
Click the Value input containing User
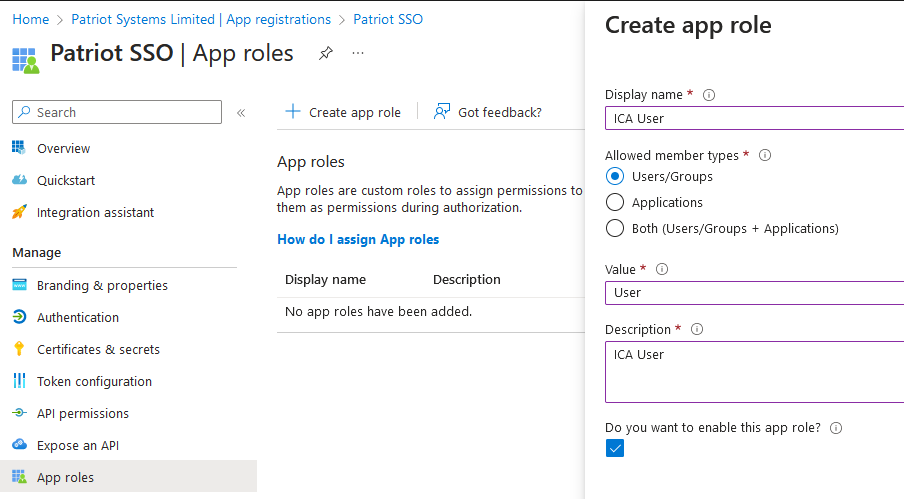pyautogui.click(x=755, y=293)
